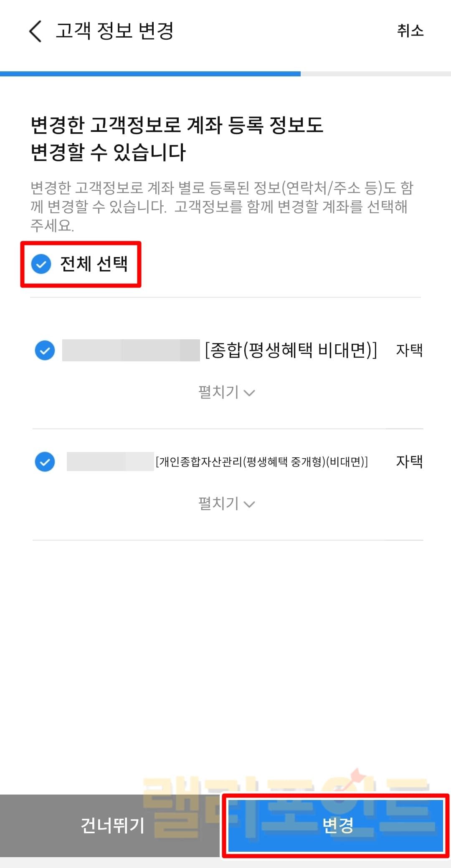
Task: Click the 고객 정보 변경 page title
Action: click(114, 31)
